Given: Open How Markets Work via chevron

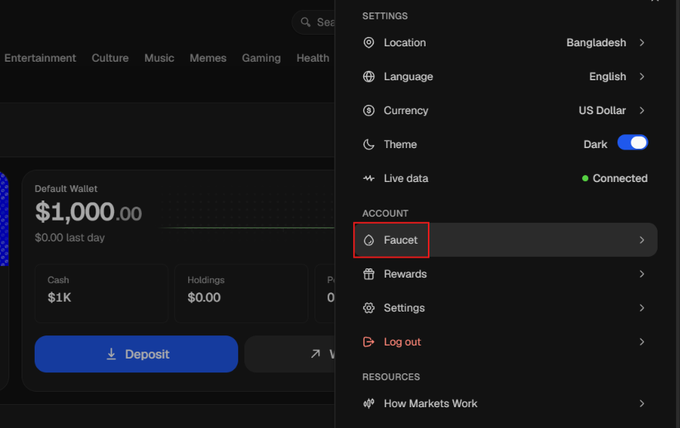Looking at the screenshot, I should click(x=642, y=404).
